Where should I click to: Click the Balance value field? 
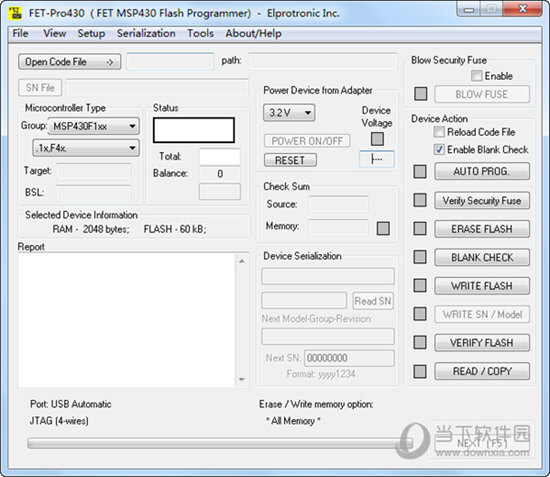coord(220,174)
